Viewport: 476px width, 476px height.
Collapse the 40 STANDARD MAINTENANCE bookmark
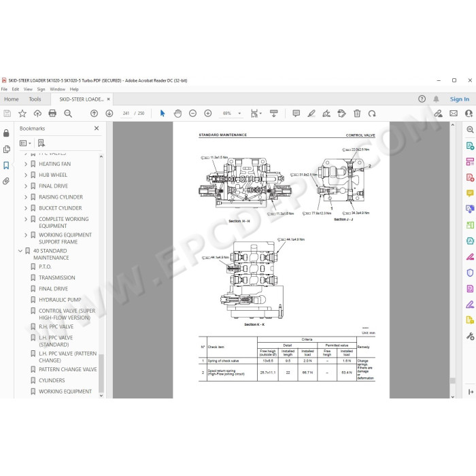20,251
